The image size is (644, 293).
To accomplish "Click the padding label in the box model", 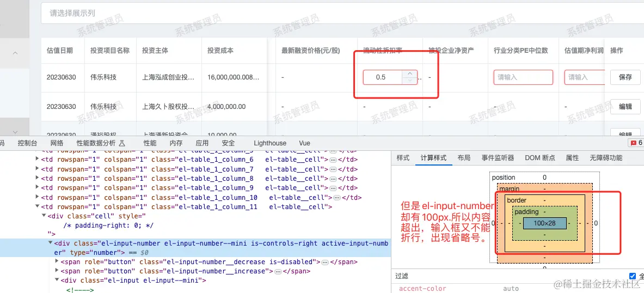I will [526, 212].
